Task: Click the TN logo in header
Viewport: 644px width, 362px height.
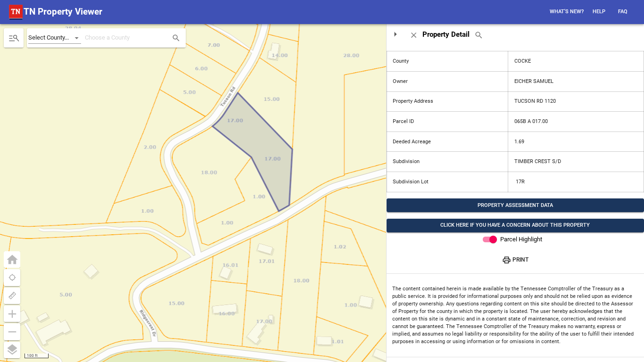Action: click(x=16, y=12)
